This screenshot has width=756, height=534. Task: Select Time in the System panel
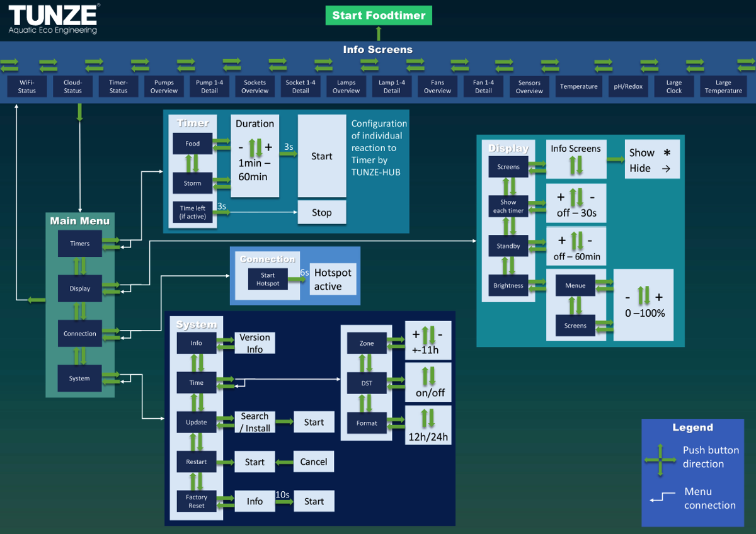[197, 382]
